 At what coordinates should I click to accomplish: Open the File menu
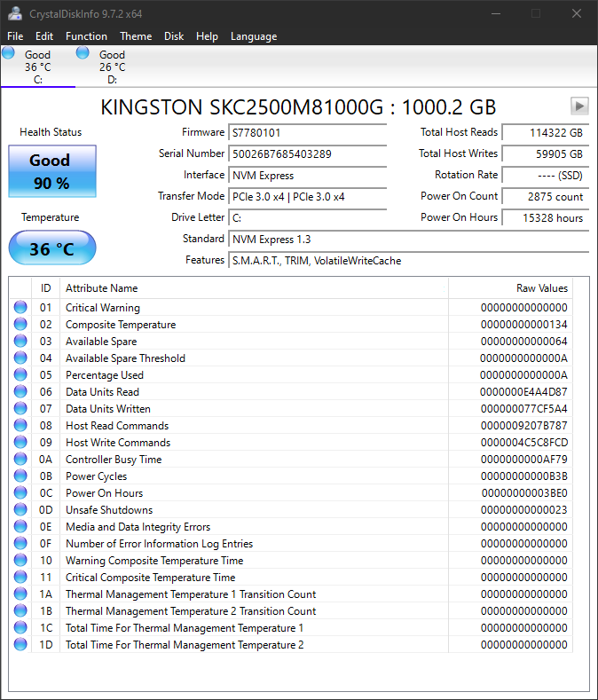point(15,36)
